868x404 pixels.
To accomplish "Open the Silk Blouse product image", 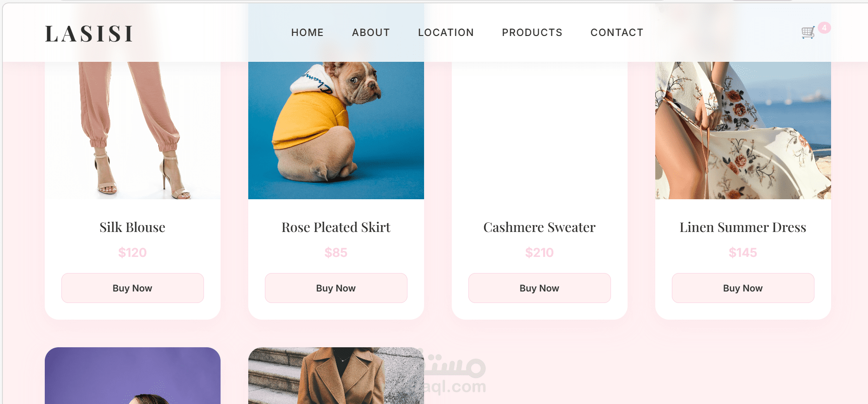I will tap(132, 131).
